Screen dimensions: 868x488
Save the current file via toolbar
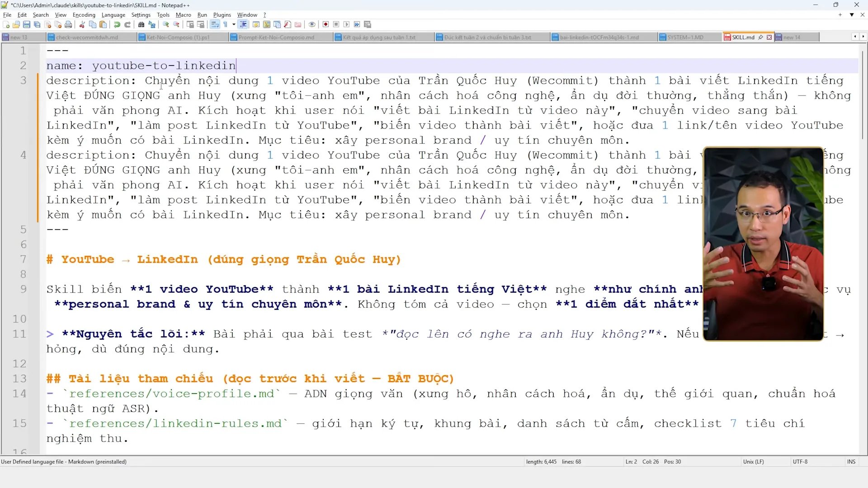click(x=27, y=24)
